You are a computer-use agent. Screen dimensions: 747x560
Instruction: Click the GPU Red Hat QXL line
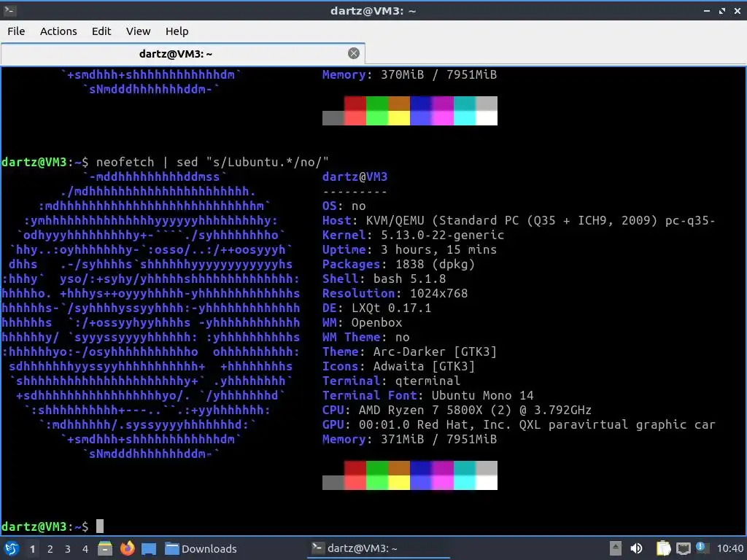click(519, 425)
